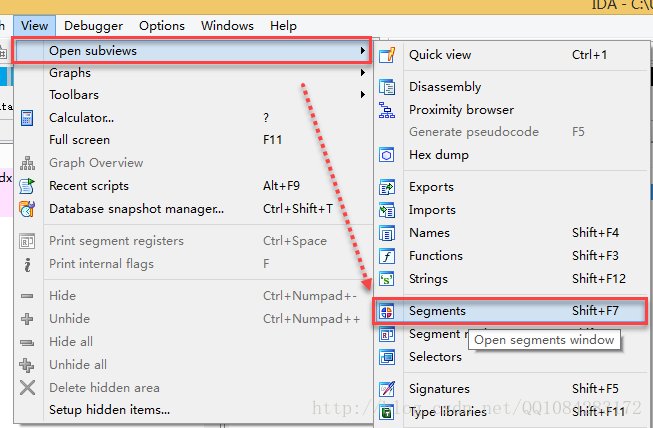Open the Windows menu

(x=227, y=26)
